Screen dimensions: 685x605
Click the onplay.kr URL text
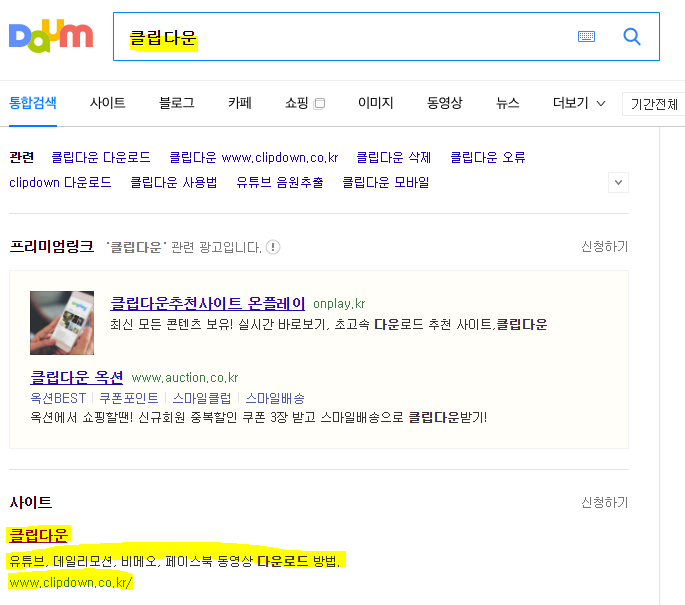[339, 304]
